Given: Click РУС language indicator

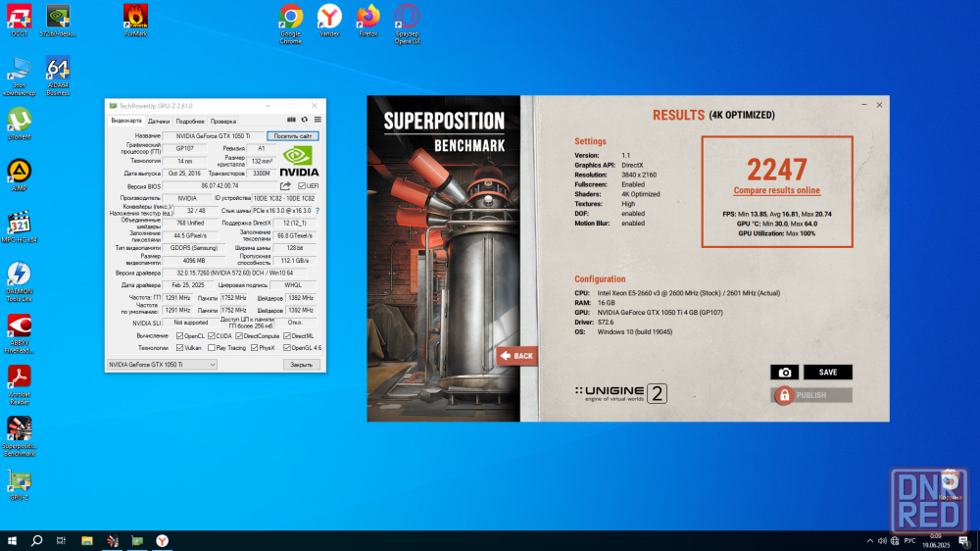Looking at the screenshot, I should coord(910,541).
